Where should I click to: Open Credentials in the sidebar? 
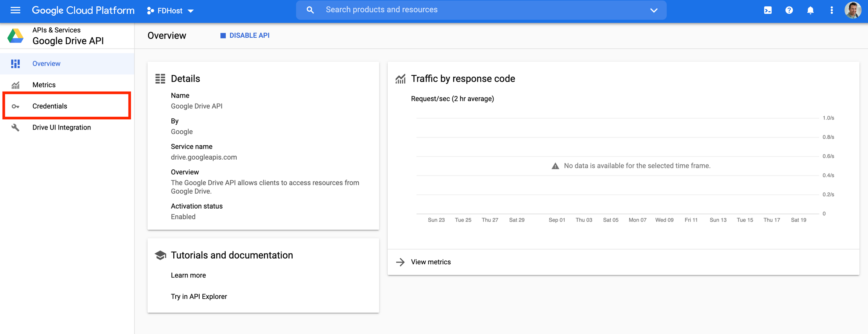click(50, 106)
